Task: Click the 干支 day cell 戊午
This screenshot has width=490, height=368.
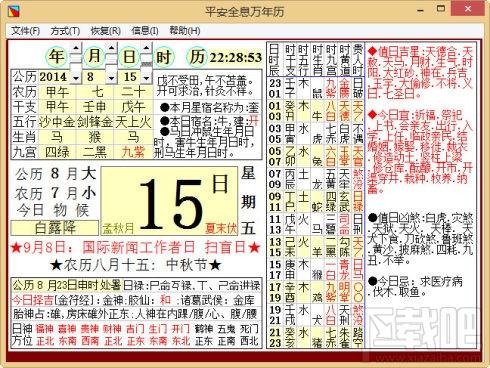Action: 133,107
